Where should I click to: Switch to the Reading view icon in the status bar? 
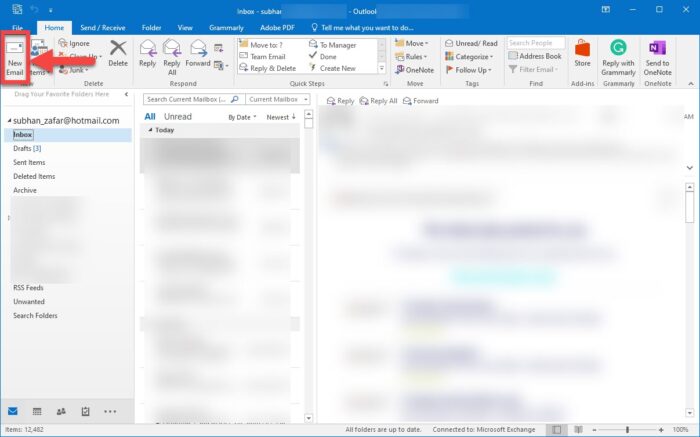[x=578, y=429]
